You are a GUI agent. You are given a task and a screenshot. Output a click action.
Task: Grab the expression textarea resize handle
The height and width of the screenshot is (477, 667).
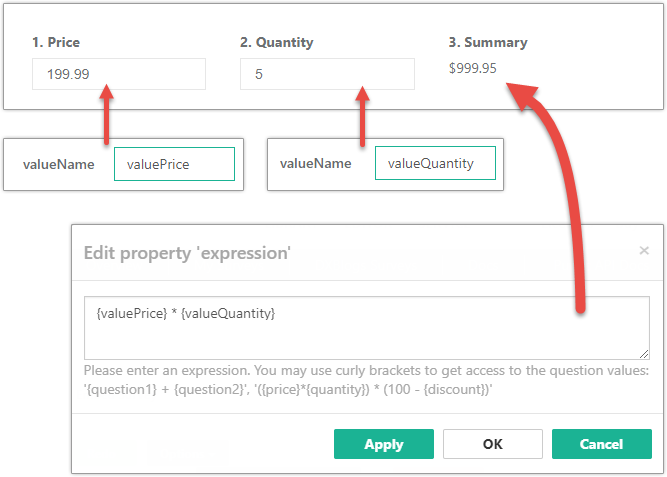tap(643, 352)
